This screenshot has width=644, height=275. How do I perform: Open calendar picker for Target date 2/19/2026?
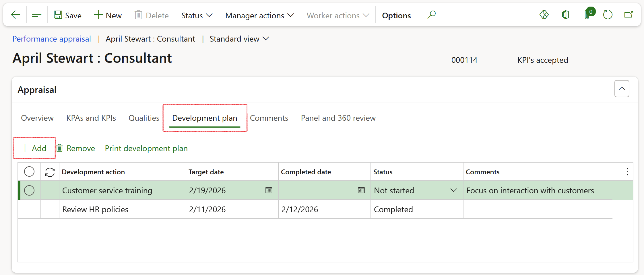click(269, 190)
